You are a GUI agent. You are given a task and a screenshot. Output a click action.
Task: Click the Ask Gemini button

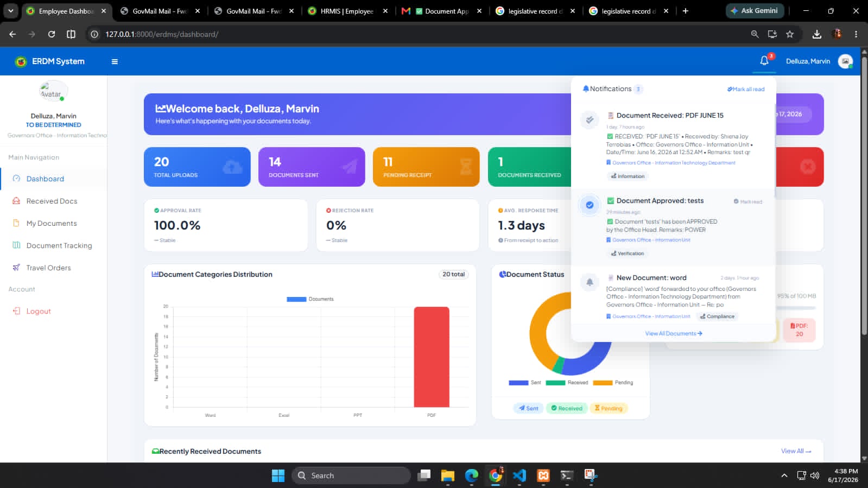coord(754,10)
